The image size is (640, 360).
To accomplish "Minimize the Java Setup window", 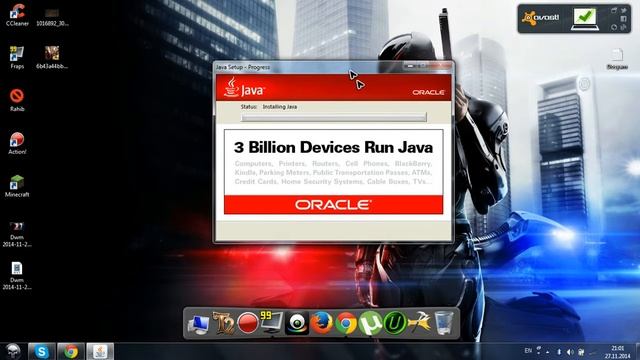I will click(411, 66).
